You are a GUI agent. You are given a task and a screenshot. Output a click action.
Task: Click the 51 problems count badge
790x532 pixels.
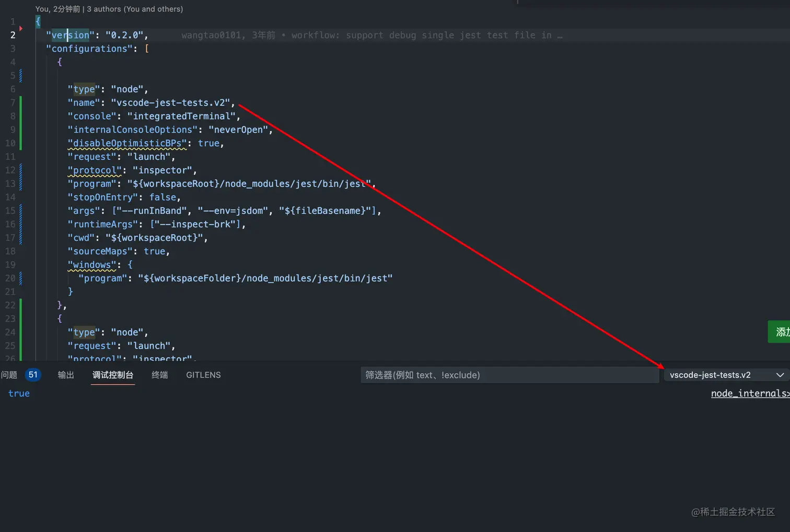click(x=33, y=375)
